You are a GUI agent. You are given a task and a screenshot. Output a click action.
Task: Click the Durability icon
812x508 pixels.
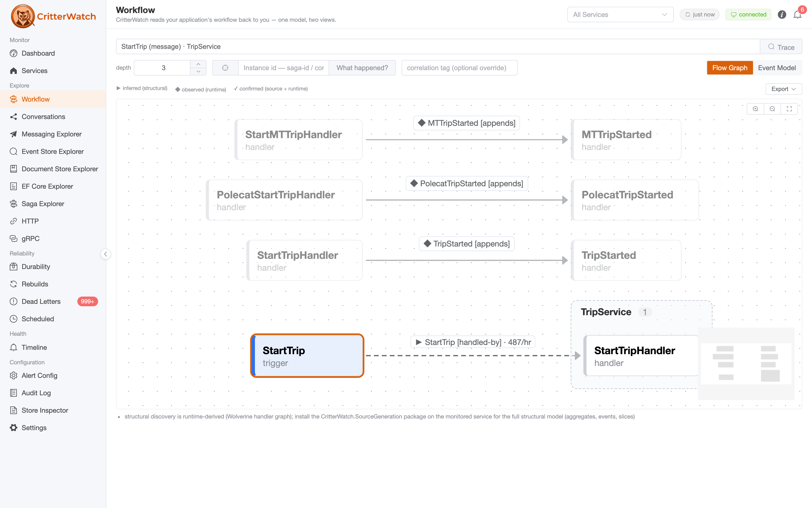point(14,266)
